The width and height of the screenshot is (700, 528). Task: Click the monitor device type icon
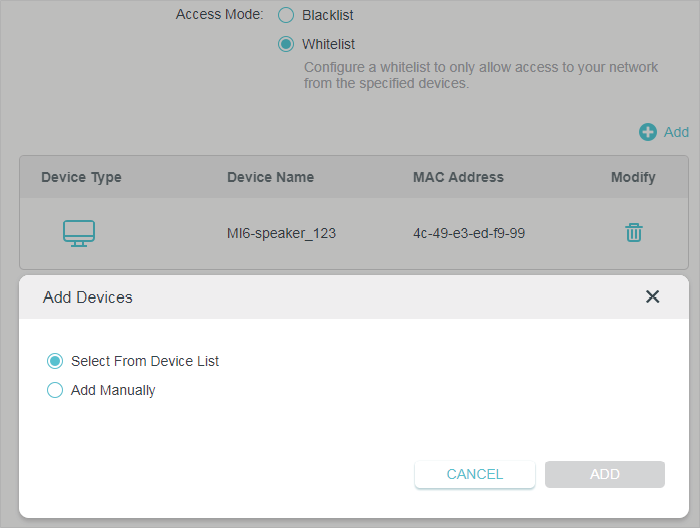click(79, 233)
